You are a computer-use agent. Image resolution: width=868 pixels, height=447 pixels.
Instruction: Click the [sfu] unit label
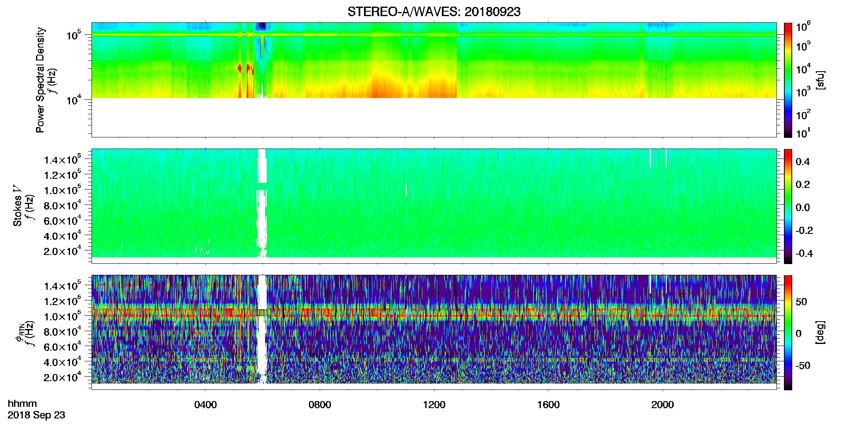coord(820,80)
